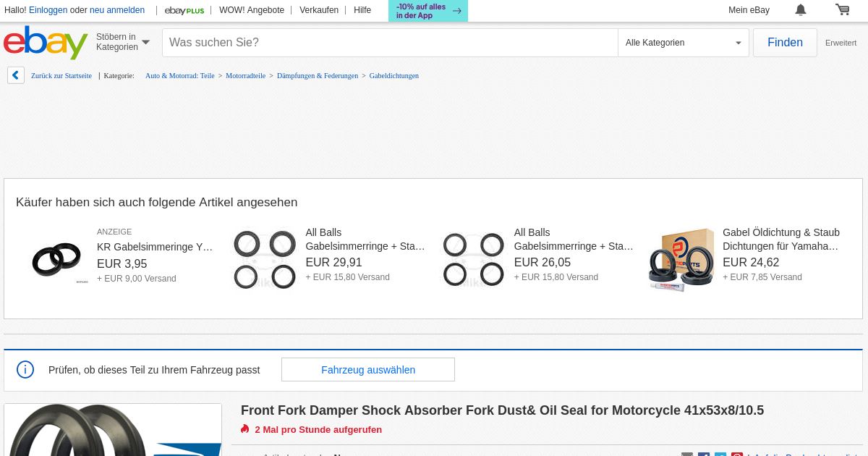Click Zurück zur Startseite link
The height and width of the screenshot is (456, 868).
click(x=61, y=75)
